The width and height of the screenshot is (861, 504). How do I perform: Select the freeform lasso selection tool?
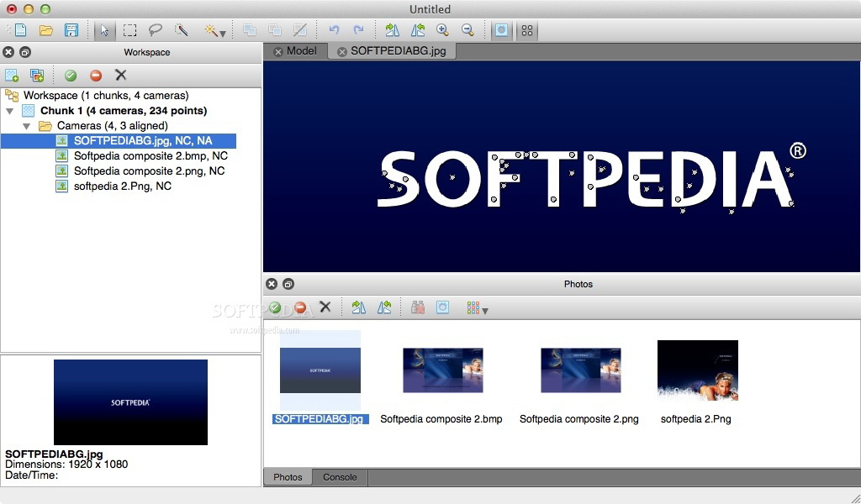pos(156,30)
